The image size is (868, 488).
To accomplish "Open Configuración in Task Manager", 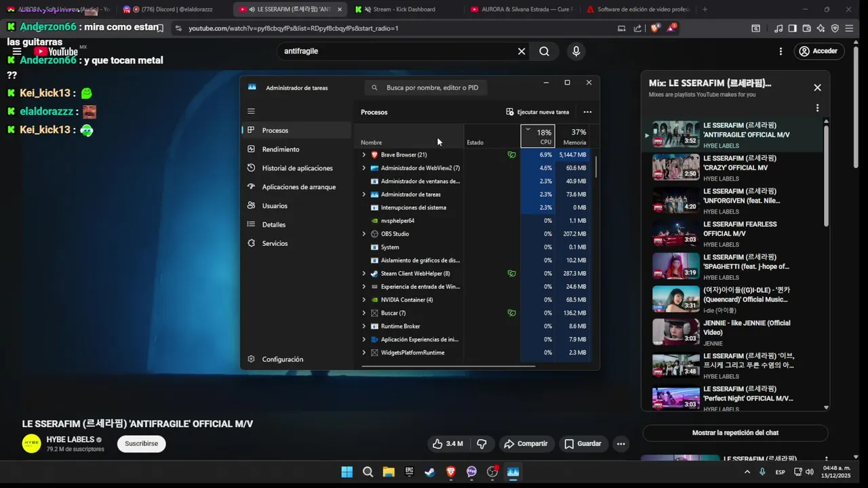I will pyautogui.click(x=296, y=359).
